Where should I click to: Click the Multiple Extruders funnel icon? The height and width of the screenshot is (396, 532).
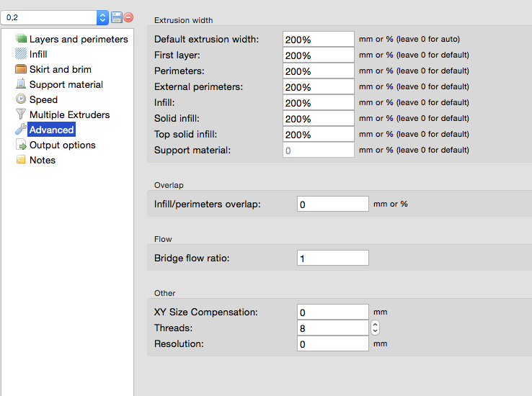(x=21, y=114)
